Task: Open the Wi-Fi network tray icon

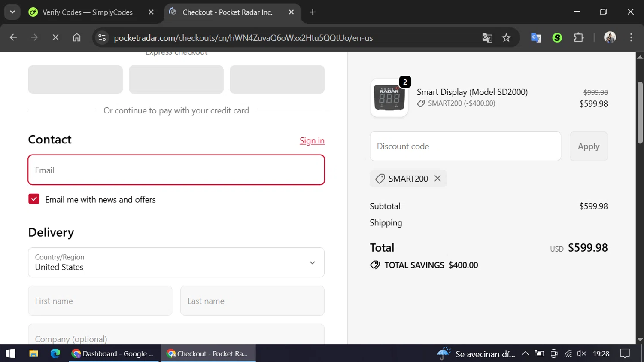Action: tap(568, 354)
